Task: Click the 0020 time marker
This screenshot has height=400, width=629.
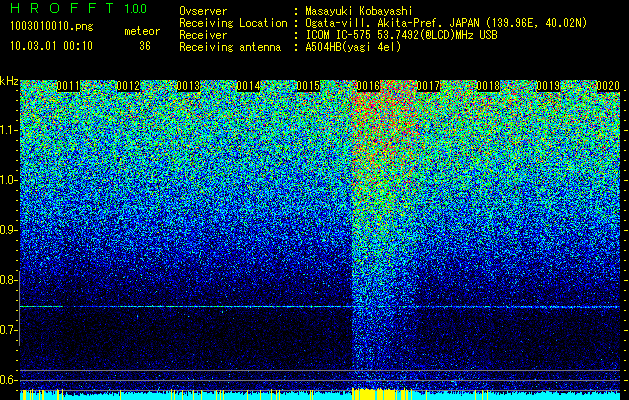Action: [608, 86]
